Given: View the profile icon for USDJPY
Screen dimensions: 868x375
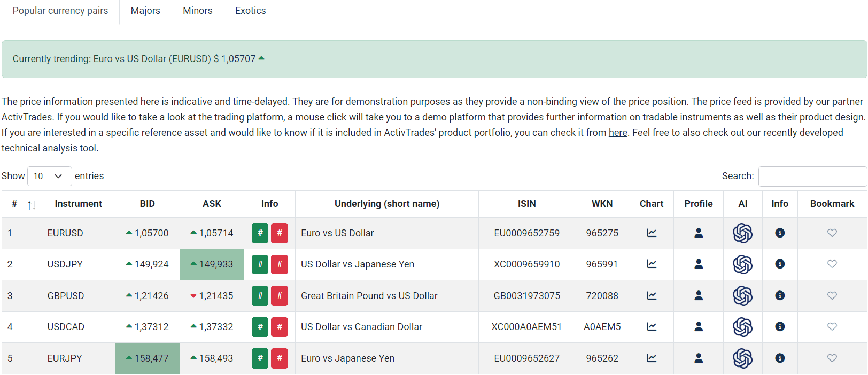Looking at the screenshot, I should click(699, 264).
